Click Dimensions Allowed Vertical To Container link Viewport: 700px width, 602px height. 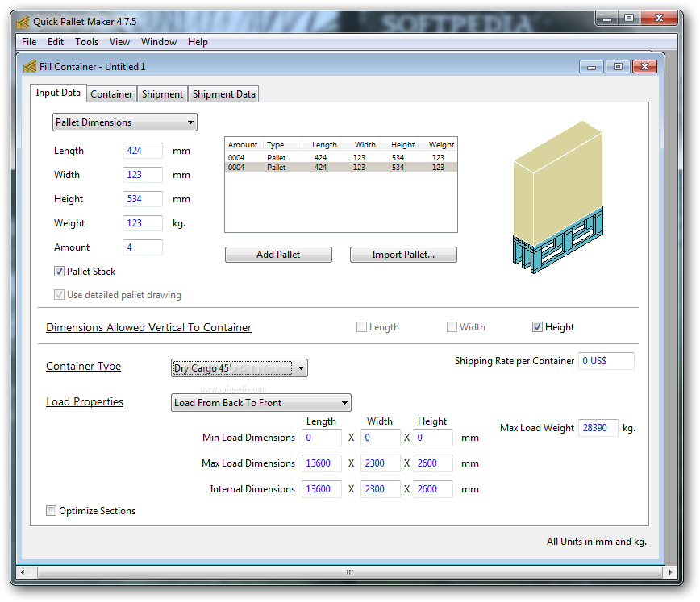[148, 327]
